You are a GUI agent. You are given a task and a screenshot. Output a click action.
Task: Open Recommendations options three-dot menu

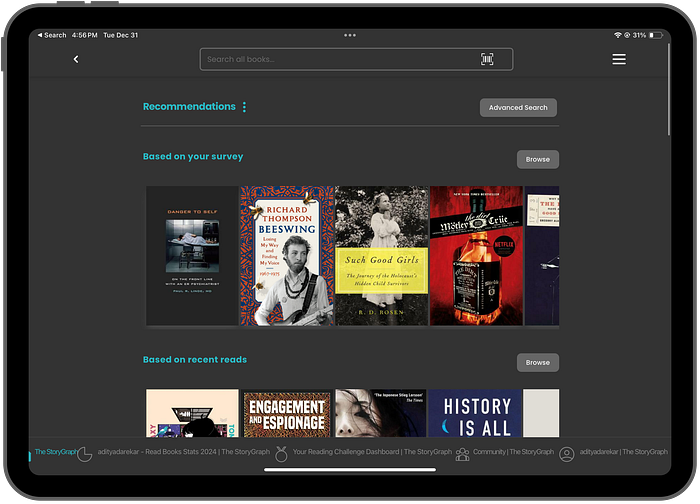pos(244,107)
